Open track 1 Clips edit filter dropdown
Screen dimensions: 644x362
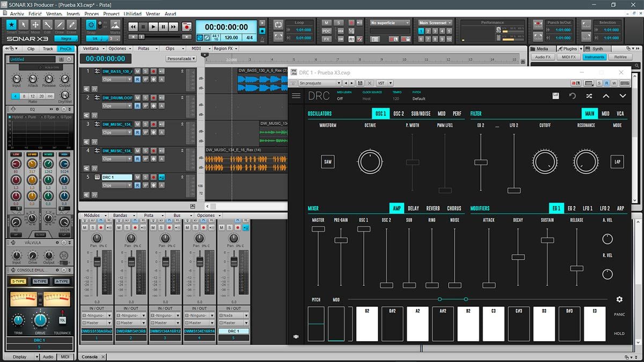pyautogui.click(x=116, y=79)
